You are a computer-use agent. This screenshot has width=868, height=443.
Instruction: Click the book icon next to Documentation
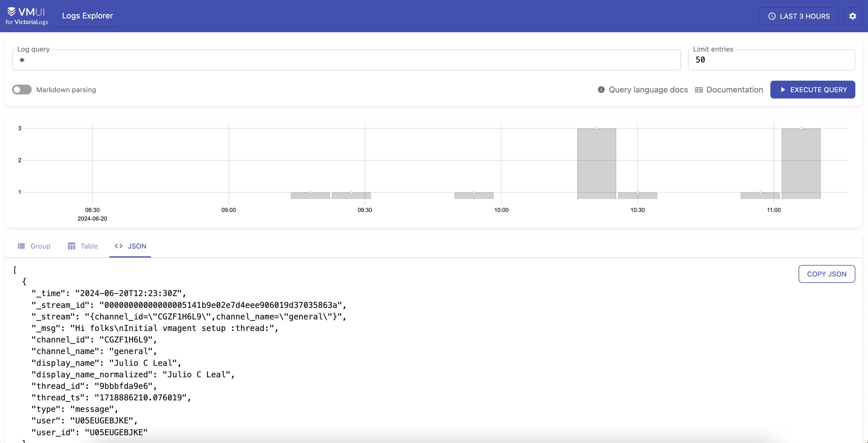pos(699,90)
